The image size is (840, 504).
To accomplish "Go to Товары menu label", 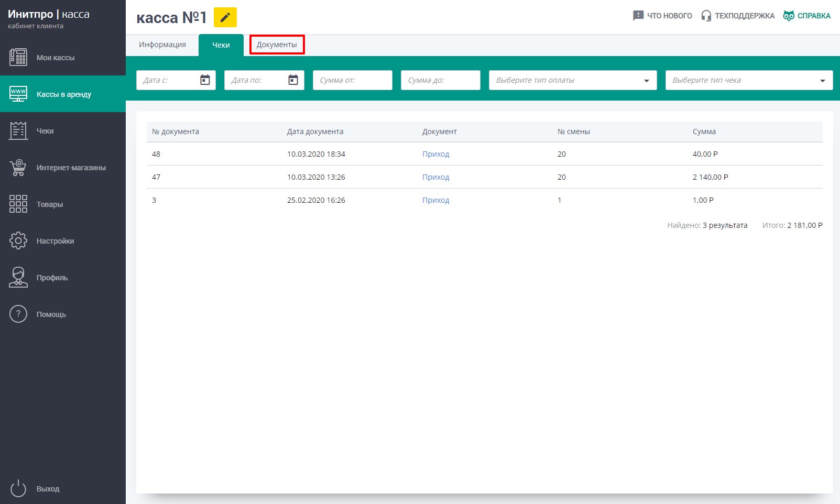I will [50, 204].
